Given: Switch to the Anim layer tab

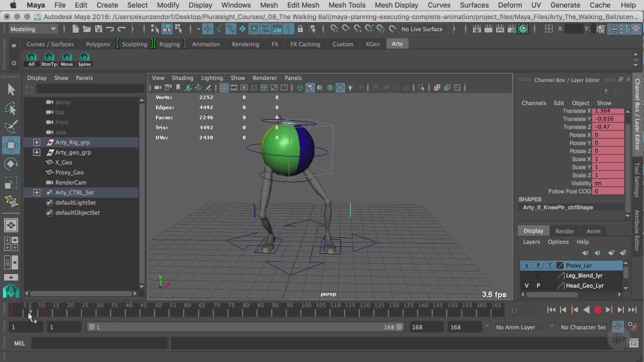Looking at the screenshot, I should point(593,231).
